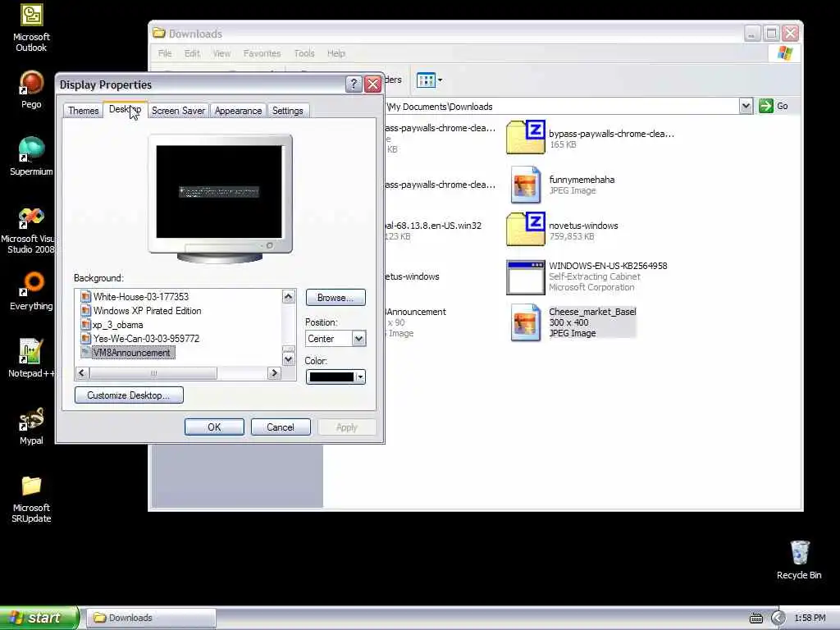Click the Apply button
This screenshot has height=630, width=840.
(347, 427)
